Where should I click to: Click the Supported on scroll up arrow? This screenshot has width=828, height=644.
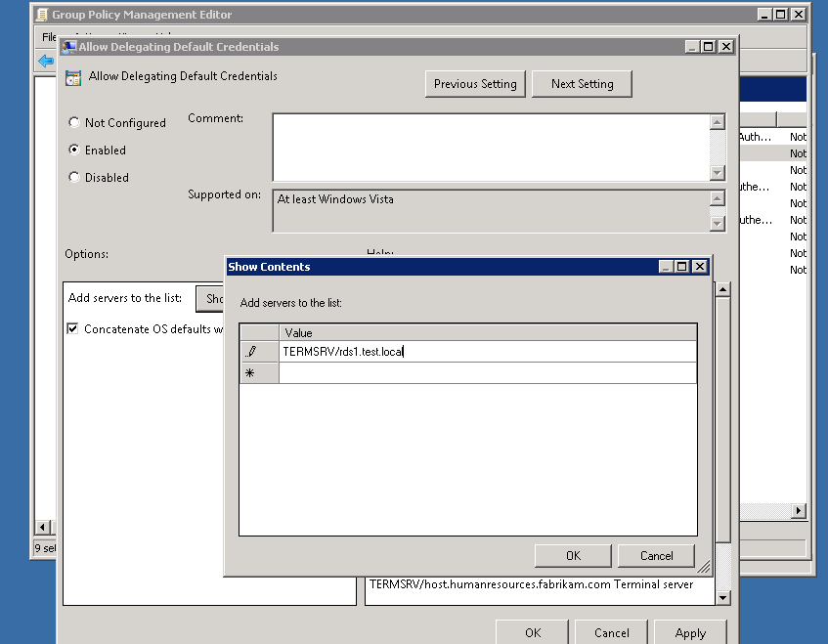[x=718, y=198]
